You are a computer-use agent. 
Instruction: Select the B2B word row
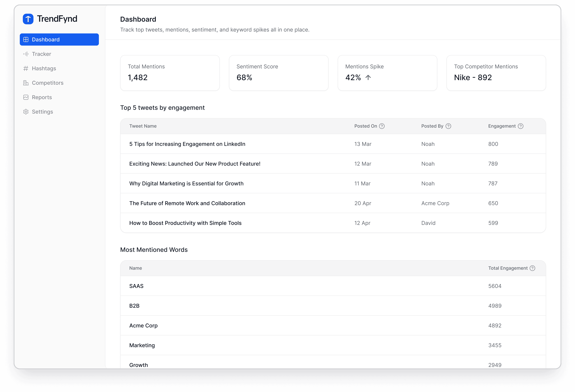(333, 306)
